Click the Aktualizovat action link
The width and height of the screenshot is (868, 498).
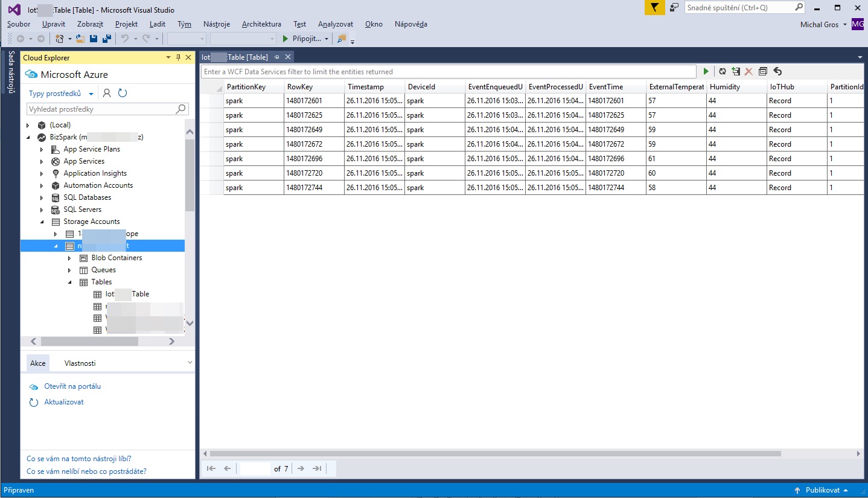[65, 401]
